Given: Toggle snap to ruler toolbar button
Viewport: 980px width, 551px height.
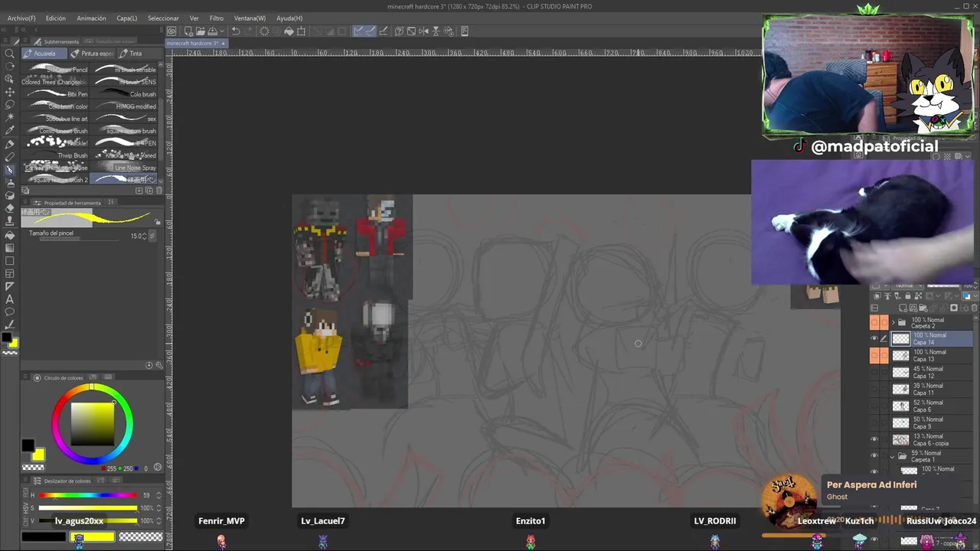Looking at the screenshot, I should [358, 31].
